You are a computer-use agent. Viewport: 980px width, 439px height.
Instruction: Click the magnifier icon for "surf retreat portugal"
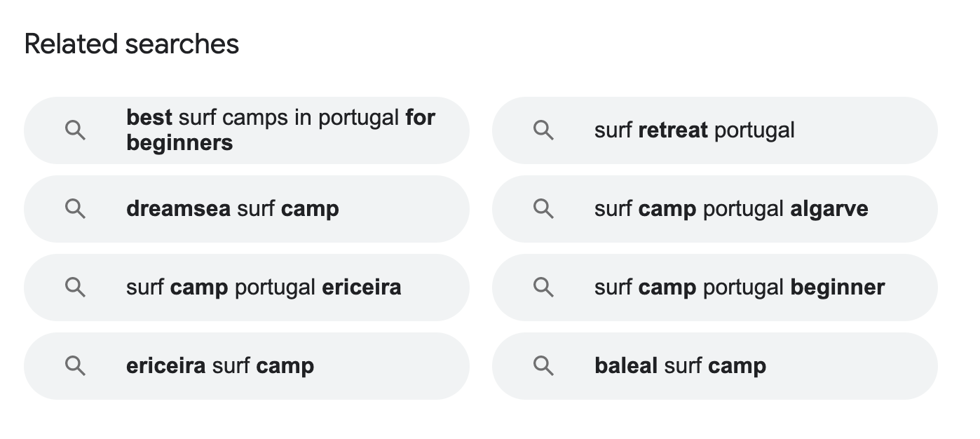pos(543,130)
